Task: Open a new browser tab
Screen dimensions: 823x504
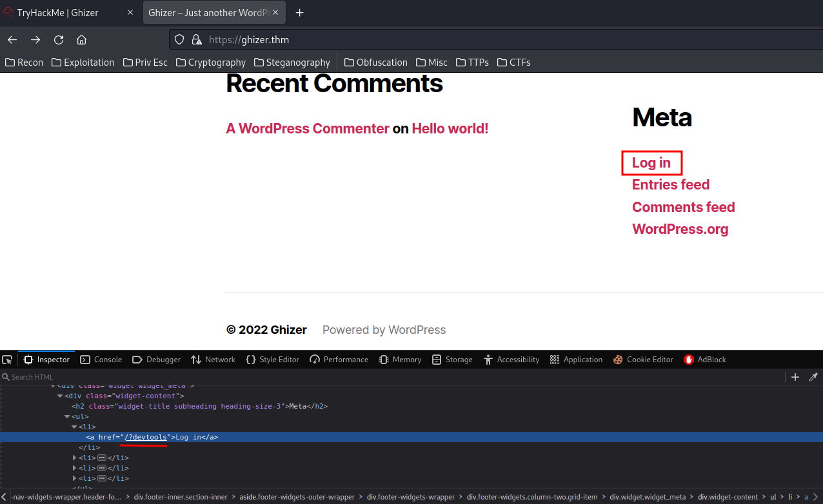Action: 299,13
